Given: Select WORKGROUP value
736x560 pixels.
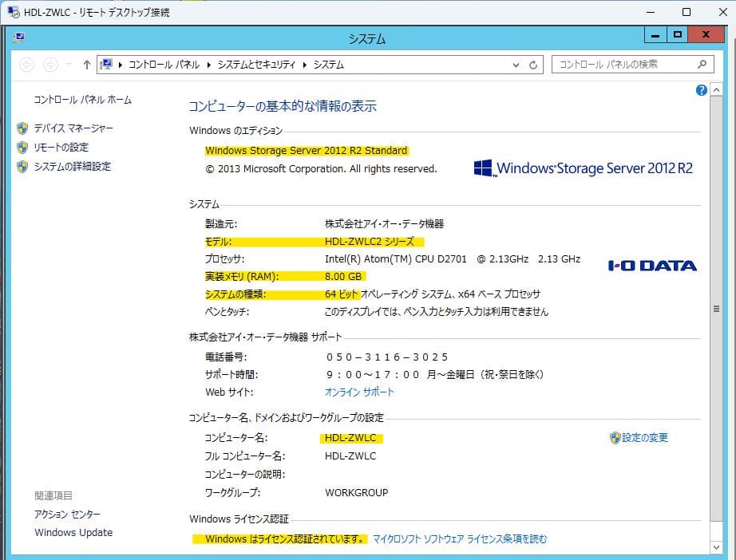Looking at the screenshot, I should point(357,493).
